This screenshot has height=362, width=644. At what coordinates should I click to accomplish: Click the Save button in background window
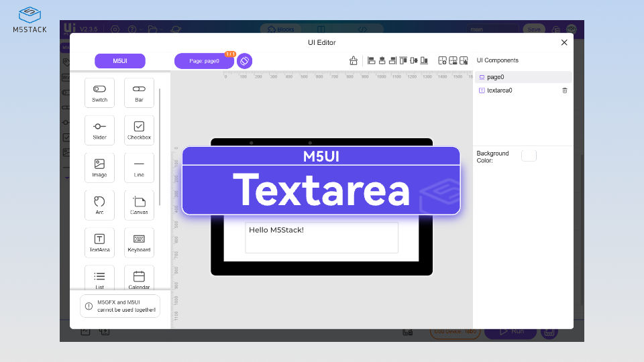[534, 29]
